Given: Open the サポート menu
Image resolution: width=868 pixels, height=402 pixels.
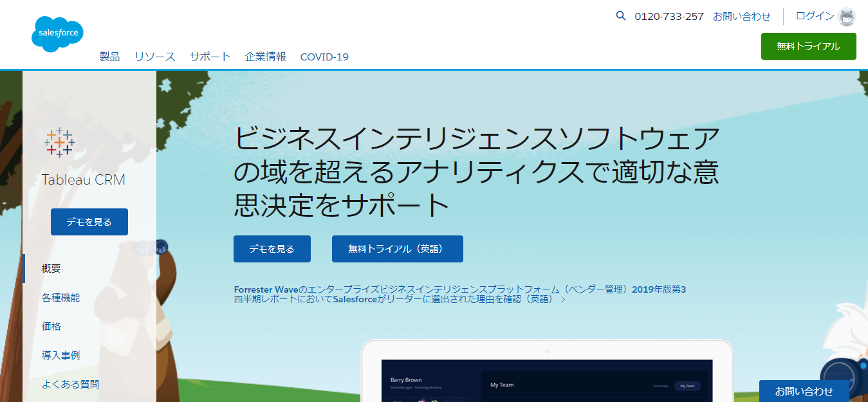Looking at the screenshot, I should (x=210, y=57).
